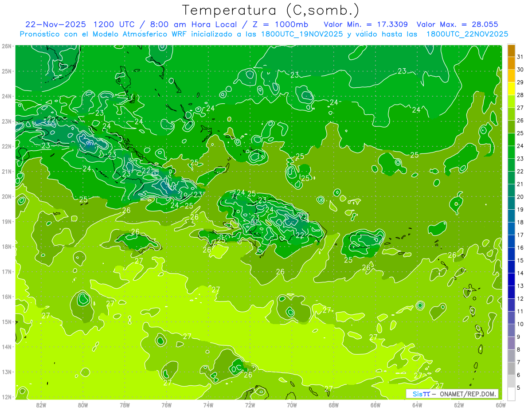Click the pressure level 'Z = 1000mb'
The width and height of the screenshot is (532, 411).
(x=279, y=24)
